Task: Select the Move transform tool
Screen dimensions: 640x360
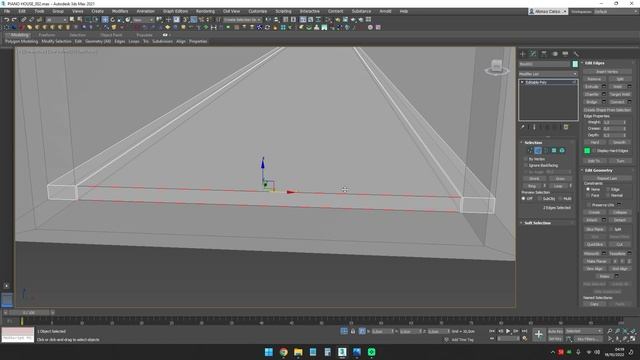Action: [105, 20]
